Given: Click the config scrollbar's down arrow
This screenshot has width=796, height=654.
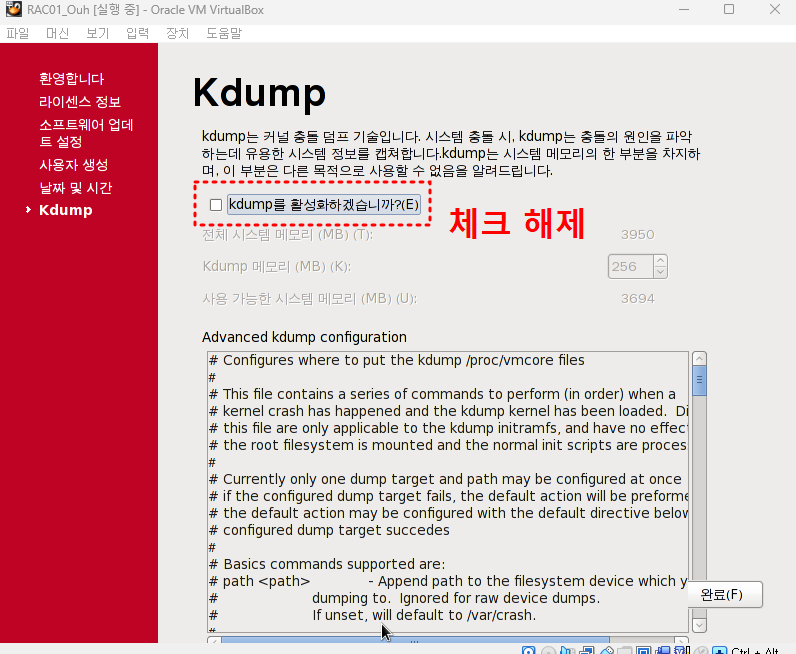Looking at the screenshot, I should tap(699, 625).
